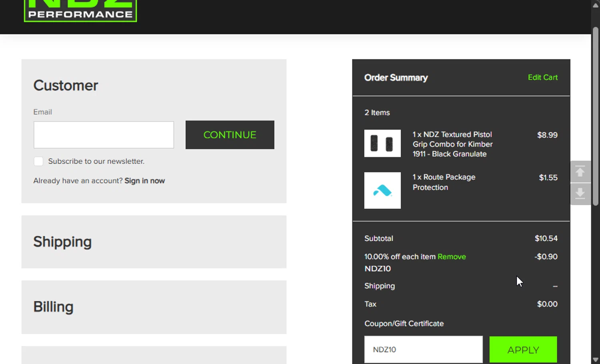This screenshot has height=364, width=600.
Task: Select the NDZ Textured Pistol Grip item name
Action: (452, 144)
